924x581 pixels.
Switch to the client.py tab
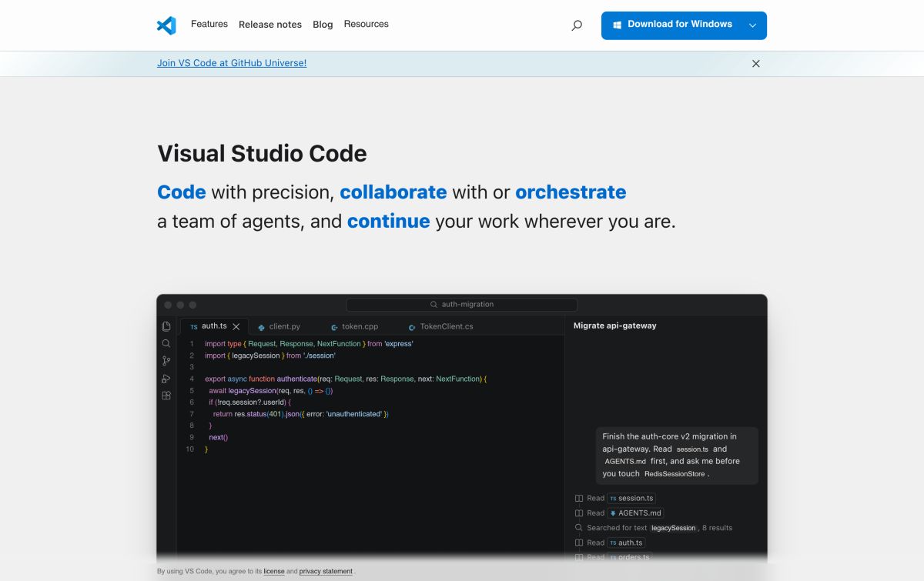[279, 326]
